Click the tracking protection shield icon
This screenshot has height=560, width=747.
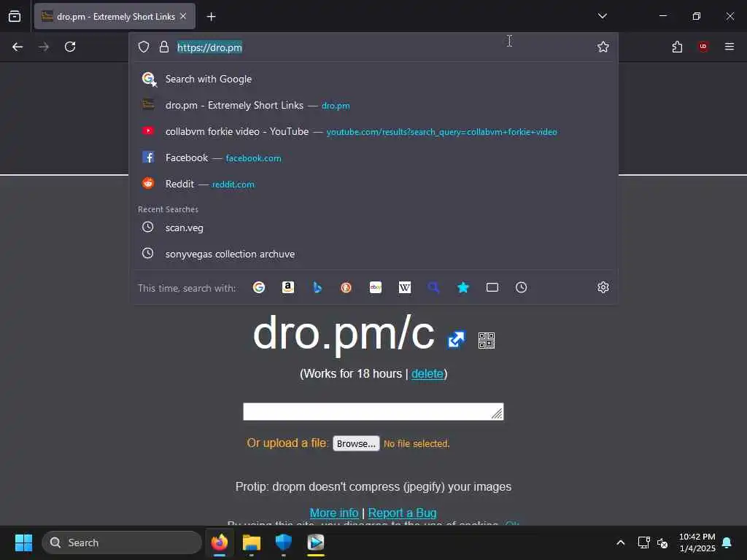click(x=144, y=47)
